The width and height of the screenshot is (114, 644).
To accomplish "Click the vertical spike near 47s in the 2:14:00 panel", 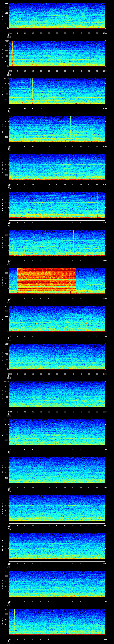I will point(85,10).
